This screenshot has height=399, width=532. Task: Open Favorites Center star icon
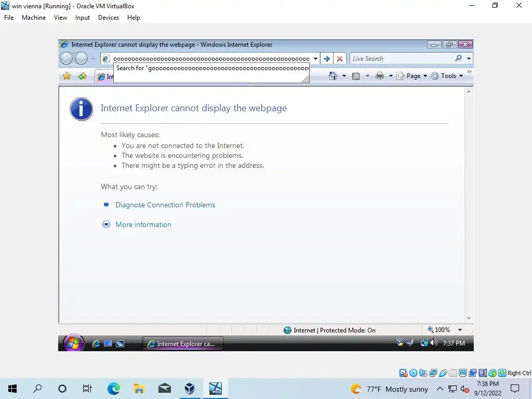point(67,76)
